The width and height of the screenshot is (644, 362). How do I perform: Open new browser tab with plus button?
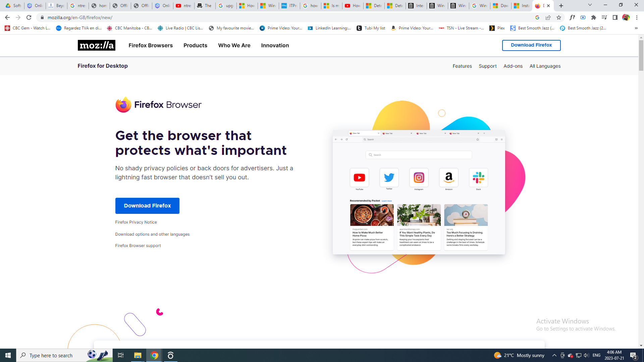[x=561, y=6]
